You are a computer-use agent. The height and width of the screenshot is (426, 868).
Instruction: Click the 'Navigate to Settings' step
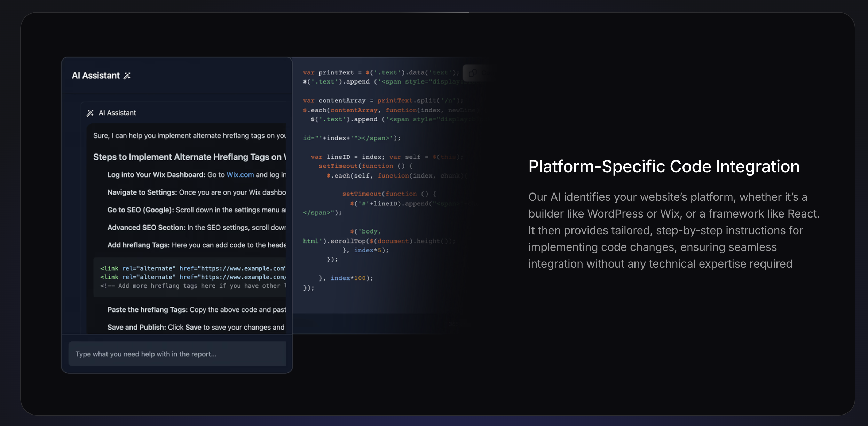[142, 192]
